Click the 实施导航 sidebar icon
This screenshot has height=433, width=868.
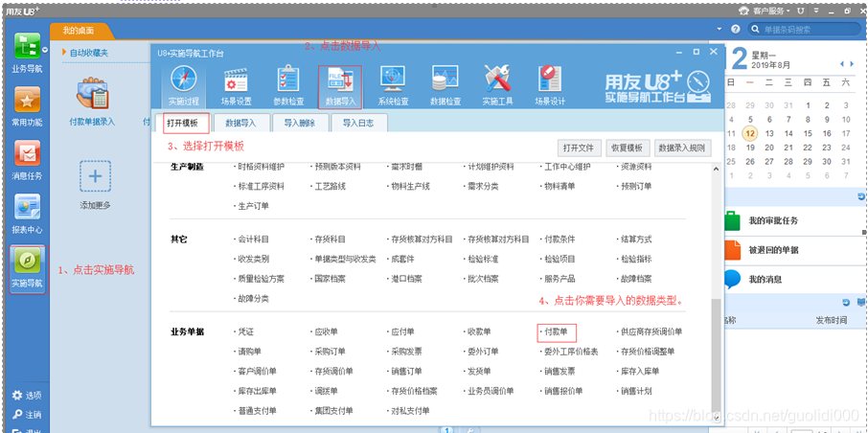pos(28,269)
